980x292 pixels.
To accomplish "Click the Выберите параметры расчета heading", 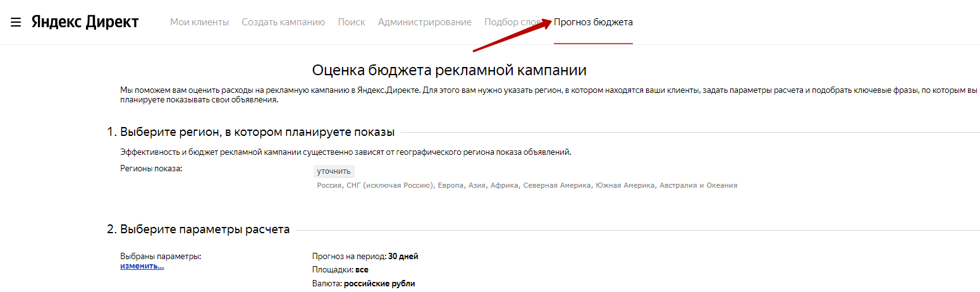I will coord(198,229).
